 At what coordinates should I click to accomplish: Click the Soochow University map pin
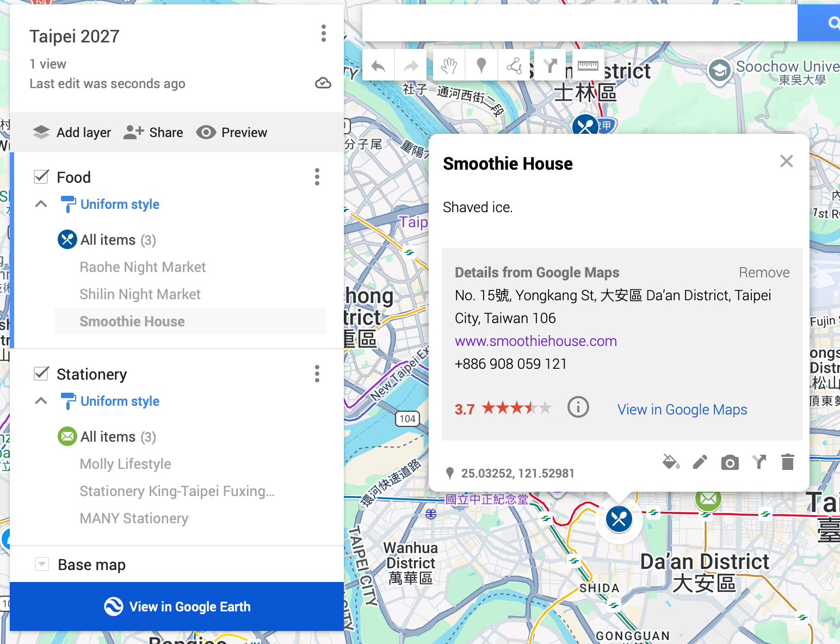719,71
